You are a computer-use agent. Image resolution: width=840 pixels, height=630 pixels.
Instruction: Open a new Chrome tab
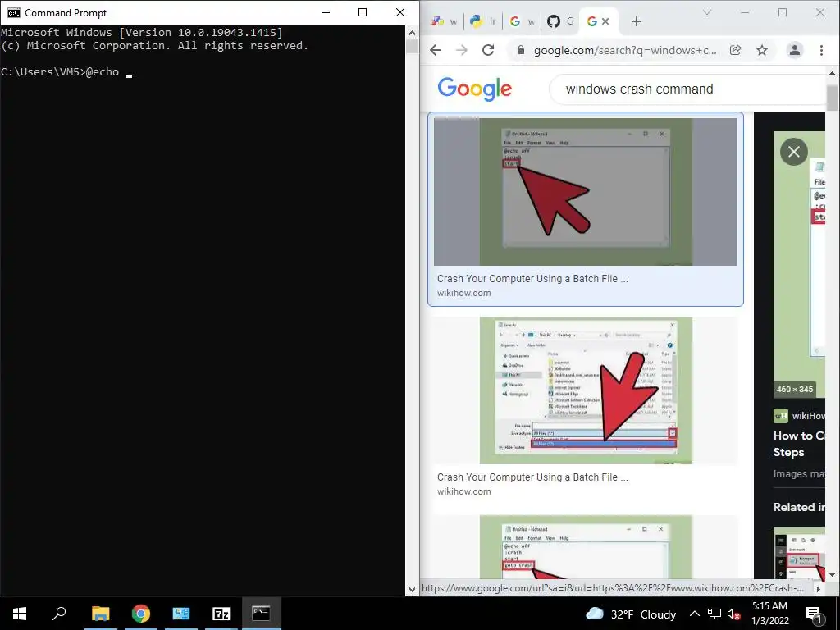coord(636,21)
